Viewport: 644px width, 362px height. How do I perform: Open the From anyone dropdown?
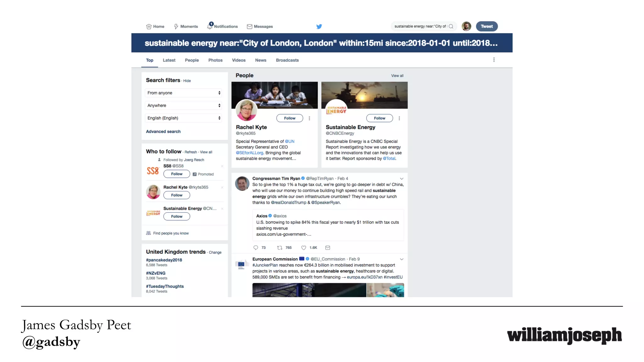click(184, 93)
